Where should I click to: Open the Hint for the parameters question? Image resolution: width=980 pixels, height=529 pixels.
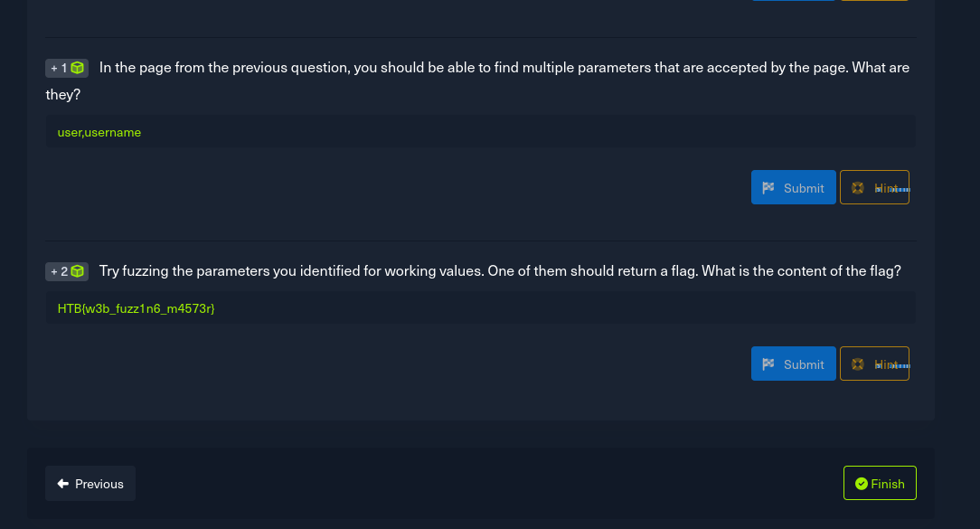click(x=875, y=187)
